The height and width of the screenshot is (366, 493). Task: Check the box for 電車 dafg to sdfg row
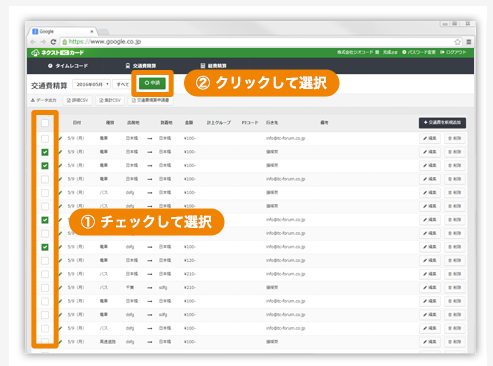45,315
